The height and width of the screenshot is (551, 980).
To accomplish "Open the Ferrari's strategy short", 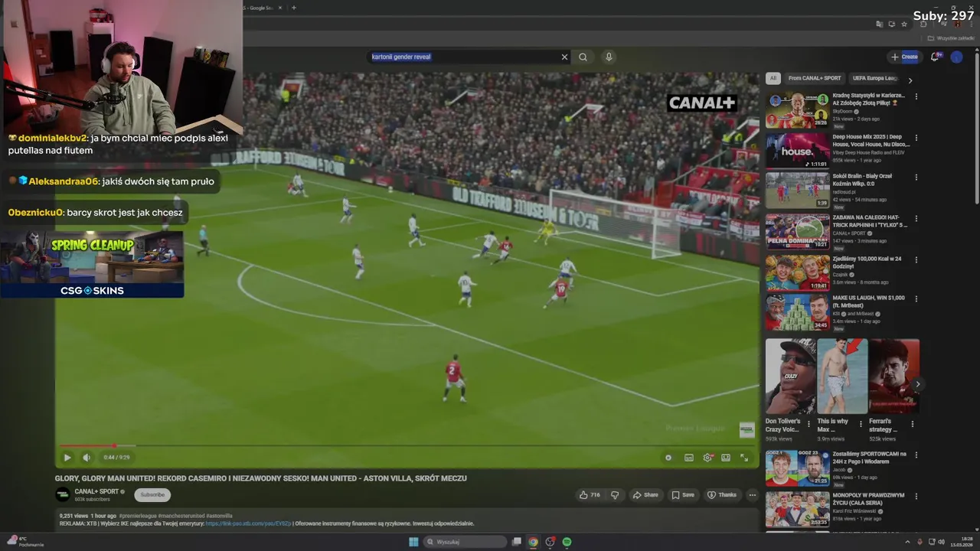I will (x=894, y=377).
